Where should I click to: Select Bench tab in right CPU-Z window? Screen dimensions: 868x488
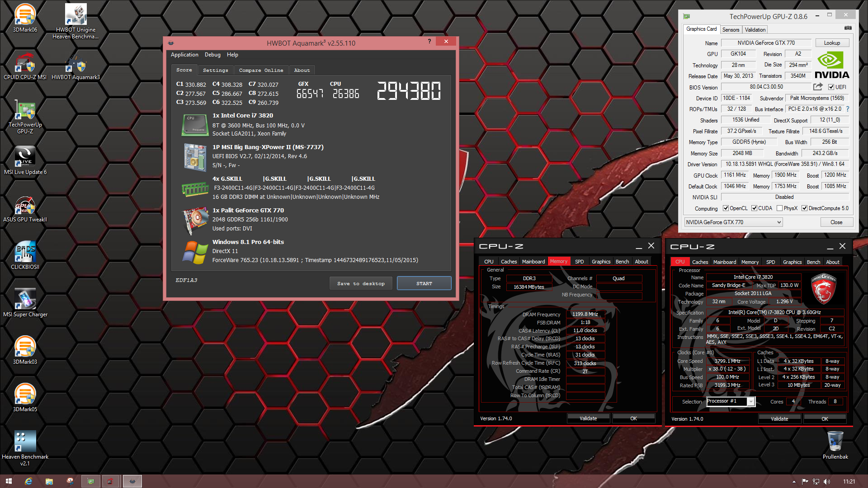coord(813,262)
